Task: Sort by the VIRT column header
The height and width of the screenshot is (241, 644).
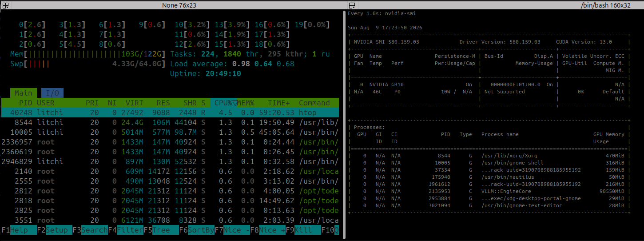Action: coord(135,103)
